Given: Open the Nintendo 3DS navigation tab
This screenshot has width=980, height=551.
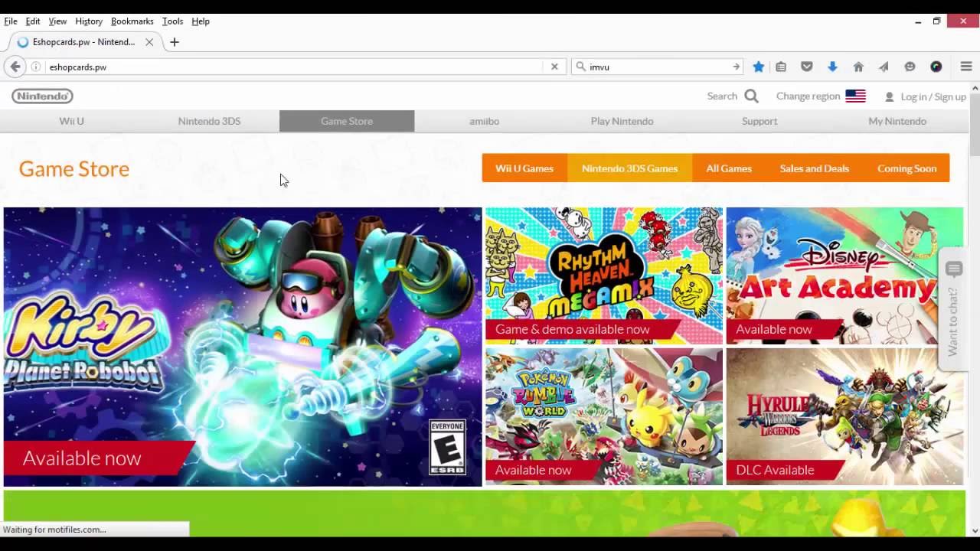Looking at the screenshot, I should coord(209,121).
